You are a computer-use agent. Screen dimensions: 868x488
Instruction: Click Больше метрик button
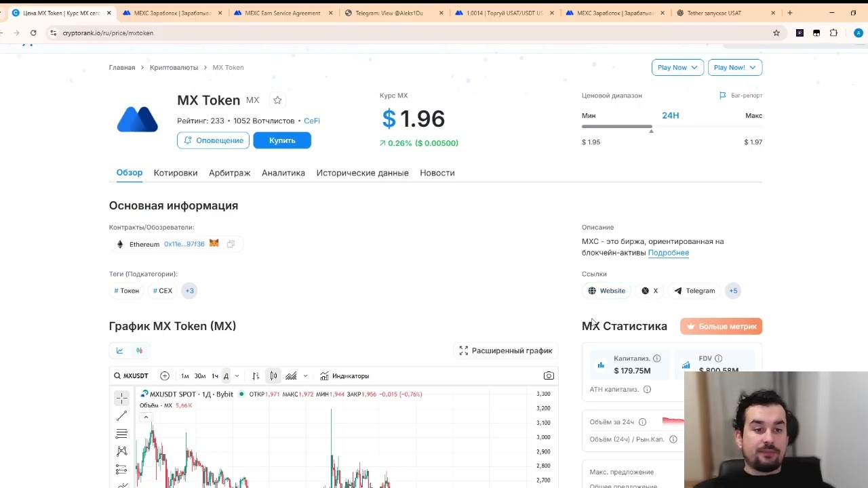tap(721, 326)
